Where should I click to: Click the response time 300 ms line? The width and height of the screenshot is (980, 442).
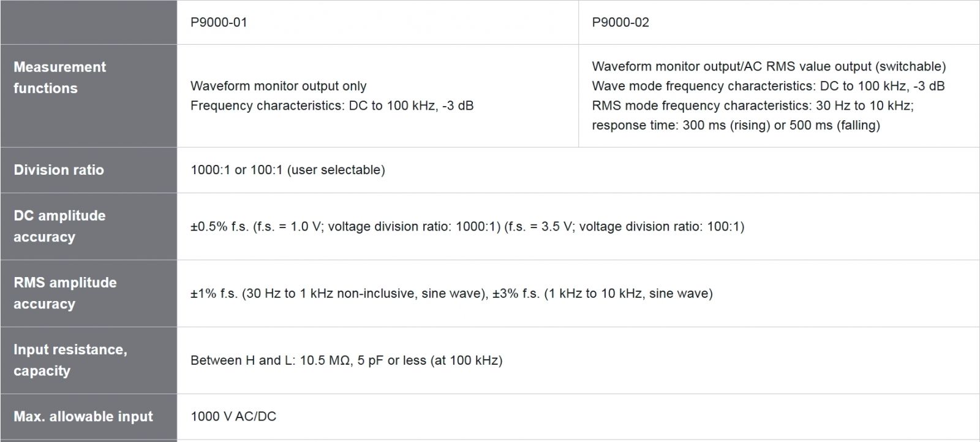click(x=736, y=125)
